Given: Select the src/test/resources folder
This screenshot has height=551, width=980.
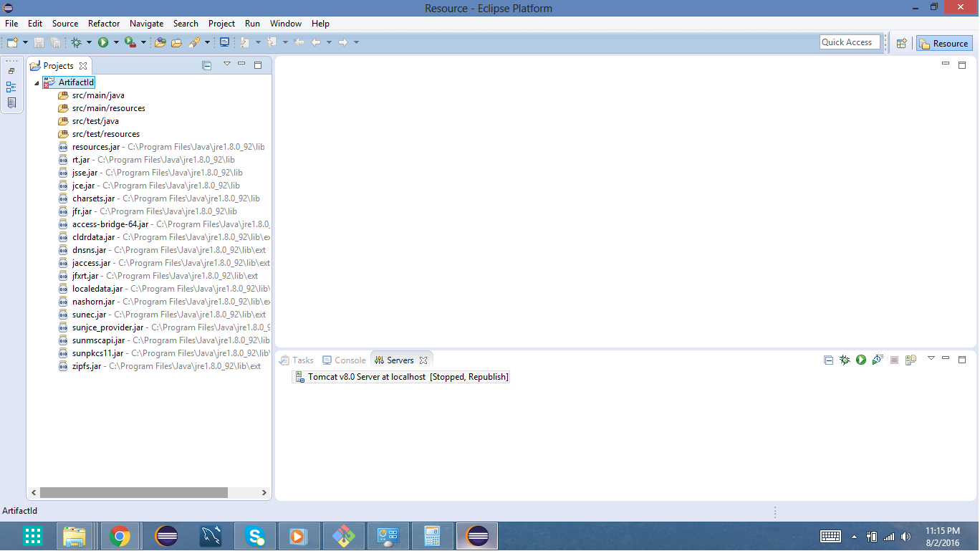Looking at the screenshot, I should [98, 134].
